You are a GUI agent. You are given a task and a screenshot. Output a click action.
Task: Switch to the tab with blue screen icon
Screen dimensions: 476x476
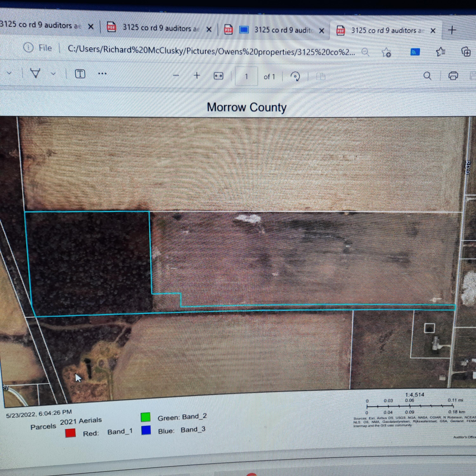(x=274, y=30)
